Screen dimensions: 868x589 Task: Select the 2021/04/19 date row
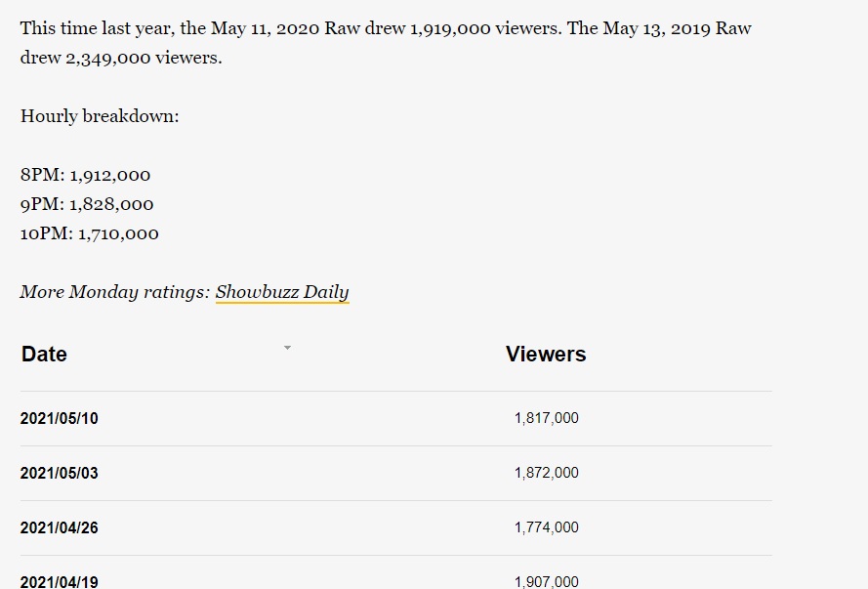(60, 581)
